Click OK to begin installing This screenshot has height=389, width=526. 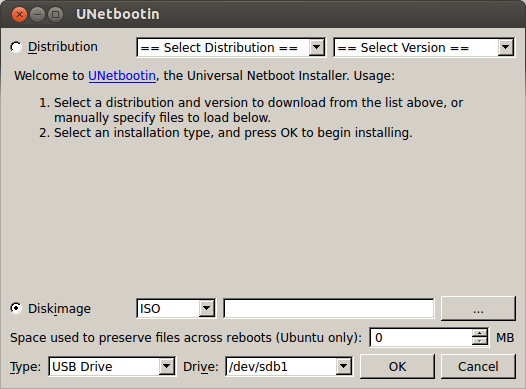click(397, 367)
